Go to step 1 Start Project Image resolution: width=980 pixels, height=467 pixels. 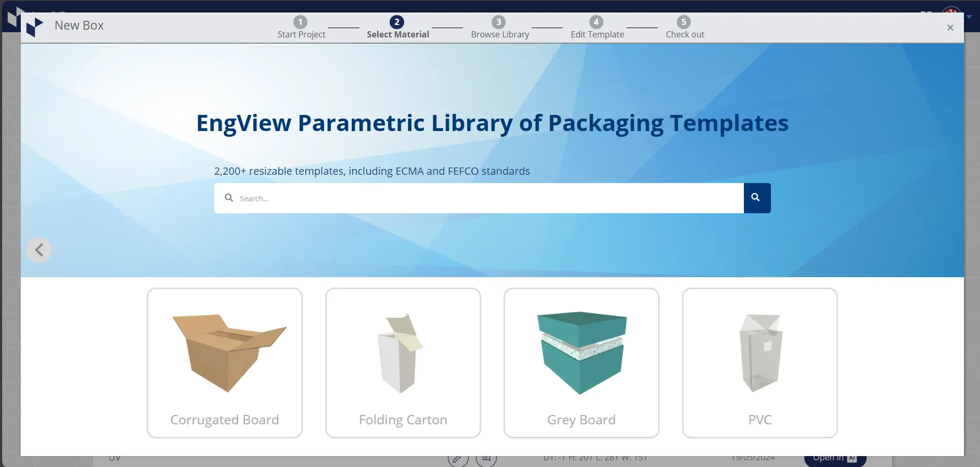tap(301, 28)
